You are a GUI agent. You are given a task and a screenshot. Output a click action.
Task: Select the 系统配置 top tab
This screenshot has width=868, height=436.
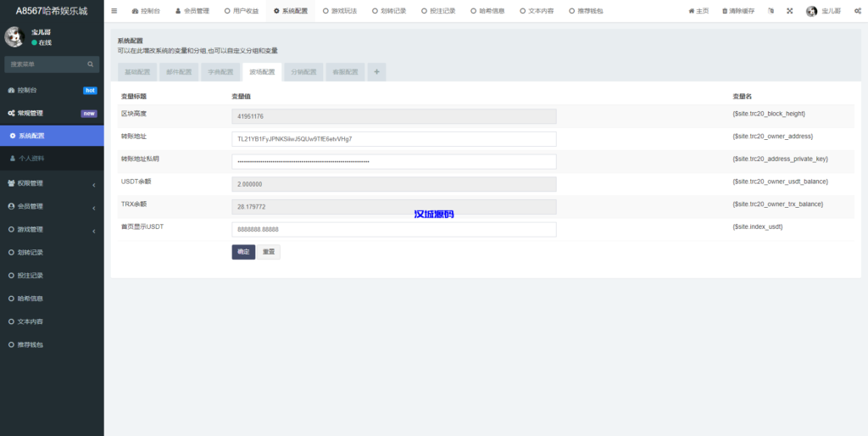[291, 10]
